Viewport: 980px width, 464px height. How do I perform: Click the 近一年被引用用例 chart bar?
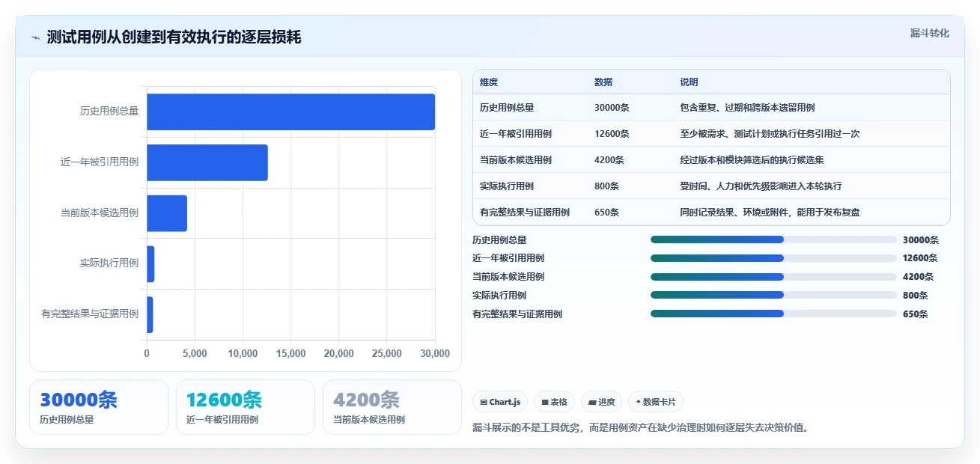point(207,162)
